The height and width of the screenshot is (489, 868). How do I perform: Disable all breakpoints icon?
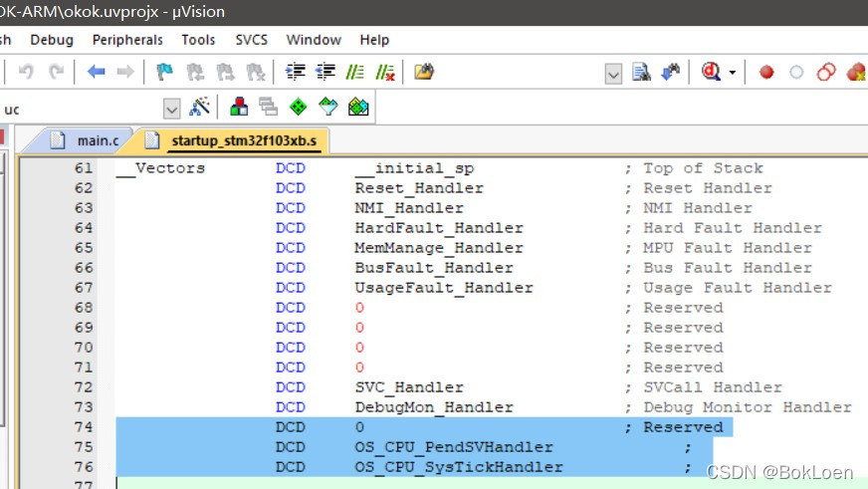tap(826, 72)
